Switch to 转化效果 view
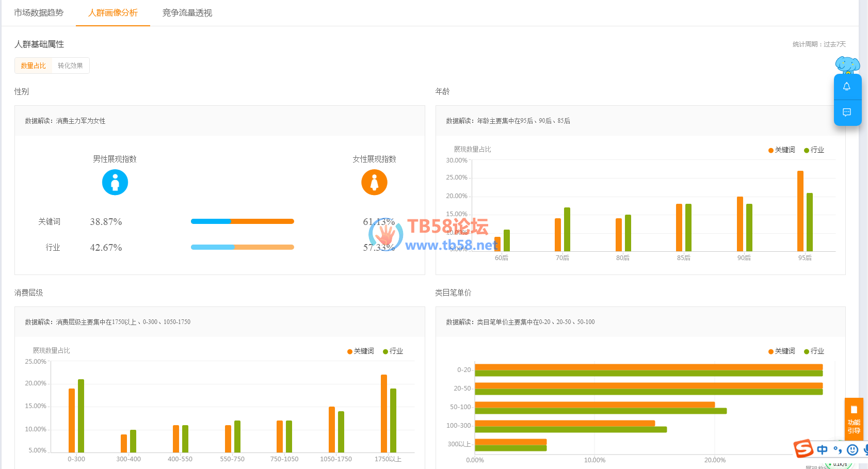This screenshot has height=469, width=868. click(70, 66)
